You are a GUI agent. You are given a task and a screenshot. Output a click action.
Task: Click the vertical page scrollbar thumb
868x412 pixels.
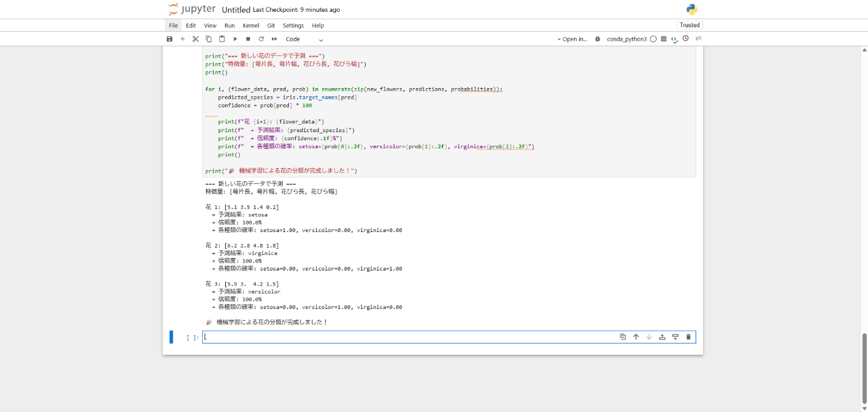tap(864, 369)
